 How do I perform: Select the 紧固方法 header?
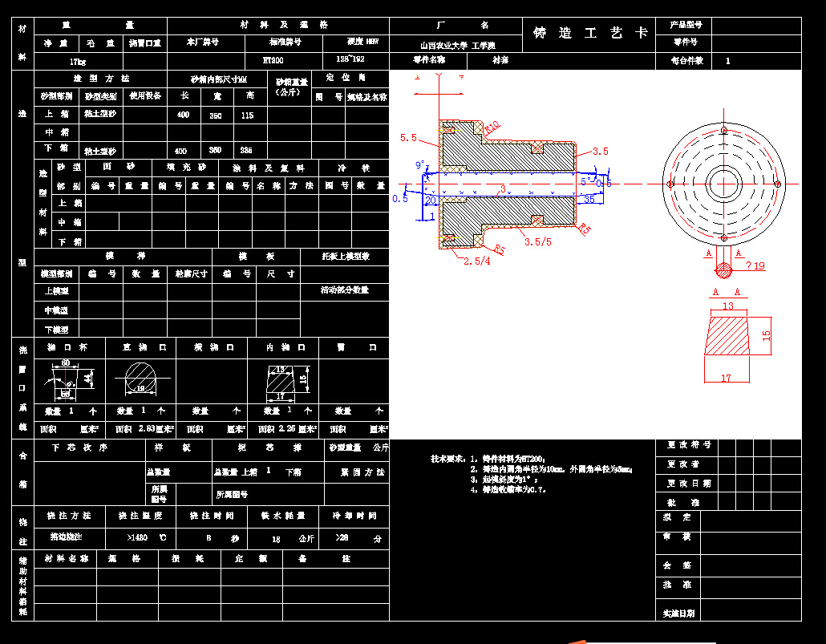[x=362, y=472]
